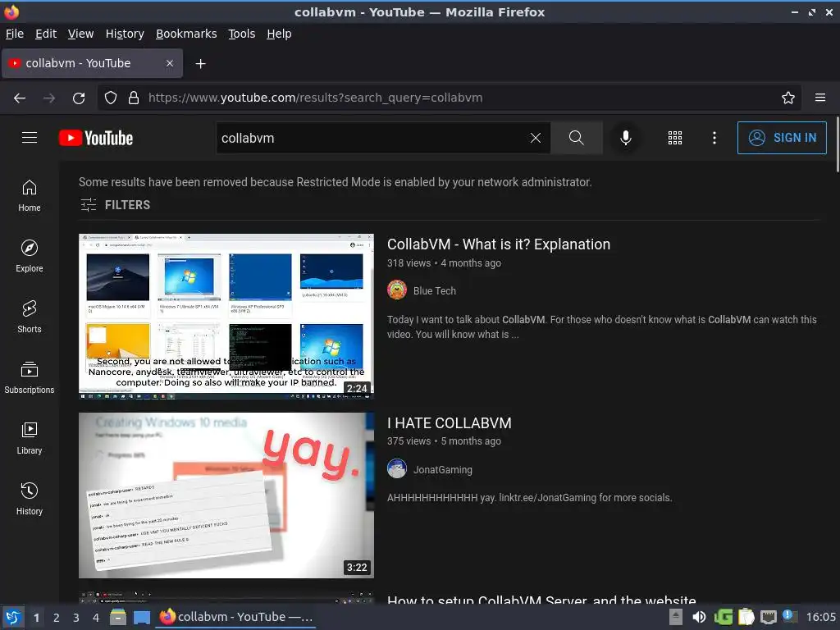The height and width of the screenshot is (630, 840).
Task: Click the 16:05 clock
Action: click(x=820, y=617)
